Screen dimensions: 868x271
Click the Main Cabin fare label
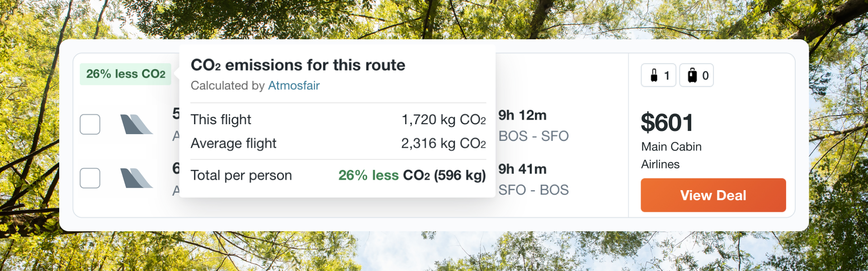[671, 147]
